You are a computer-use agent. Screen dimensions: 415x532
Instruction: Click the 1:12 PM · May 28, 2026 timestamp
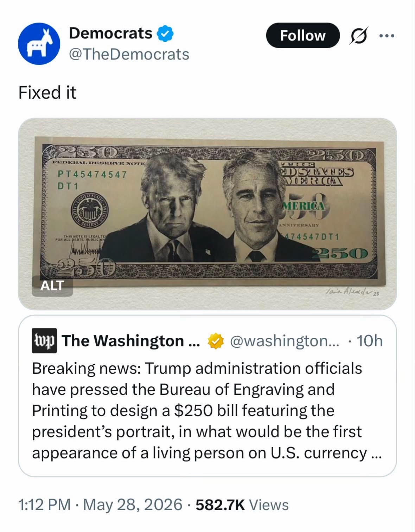pyautogui.click(x=100, y=505)
